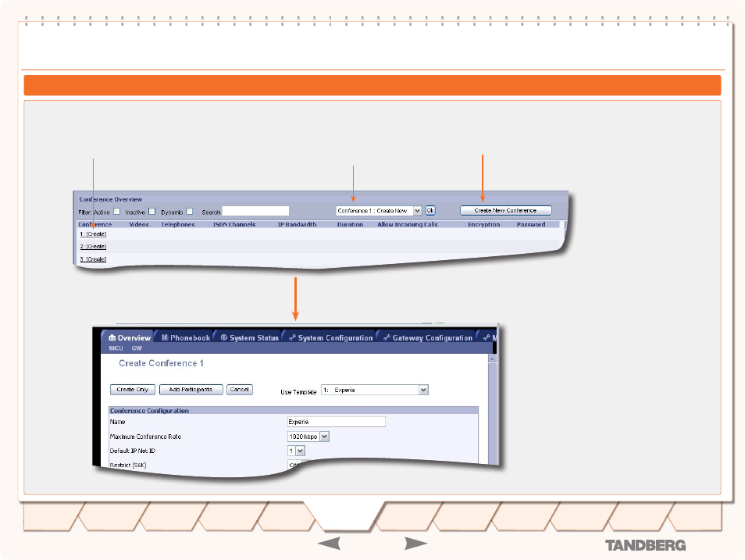Click the Add Participants button
745x560 pixels.
click(191, 389)
